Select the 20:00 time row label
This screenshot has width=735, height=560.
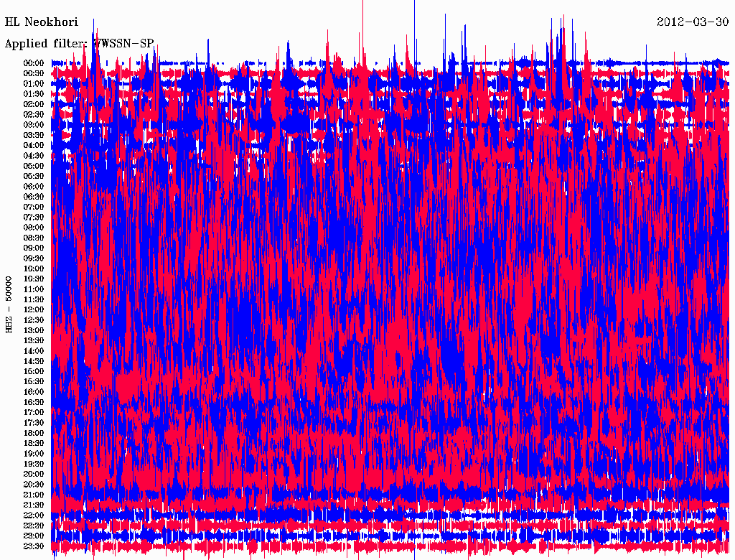tap(34, 474)
